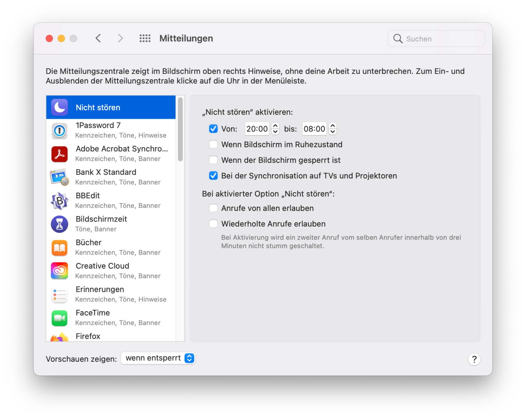Decrease the bis time with the stepper
The width and height of the screenshot is (526, 420).
[333, 131]
